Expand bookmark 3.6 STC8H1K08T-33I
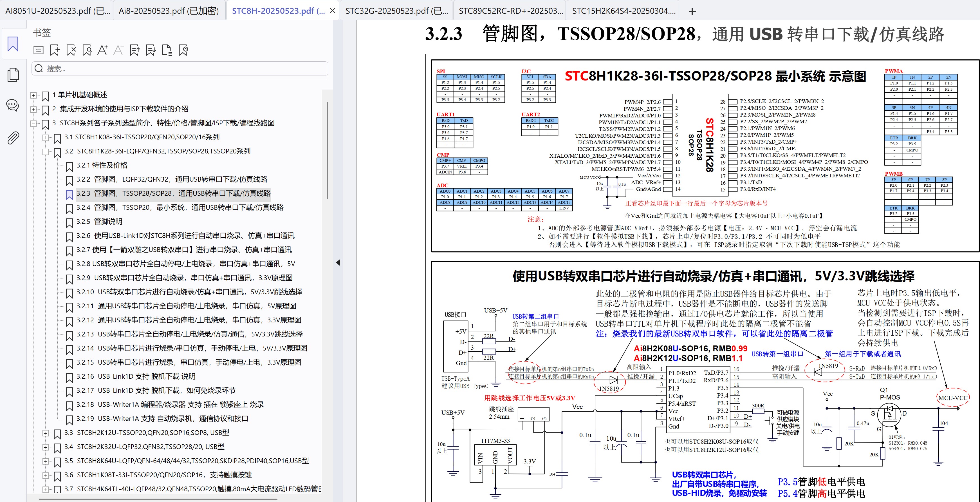The width and height of the screenshot is (980, 502). (46, 475)
